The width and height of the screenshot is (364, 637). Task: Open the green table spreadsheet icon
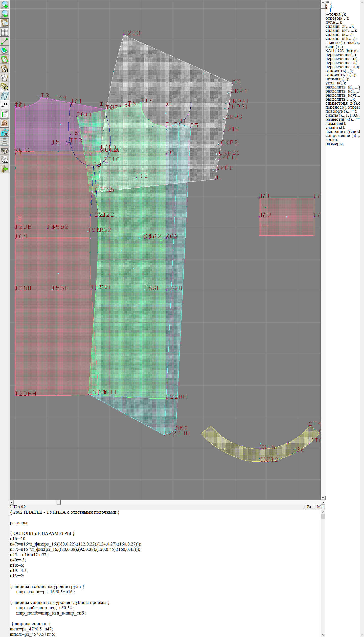(x=5, y=114)
